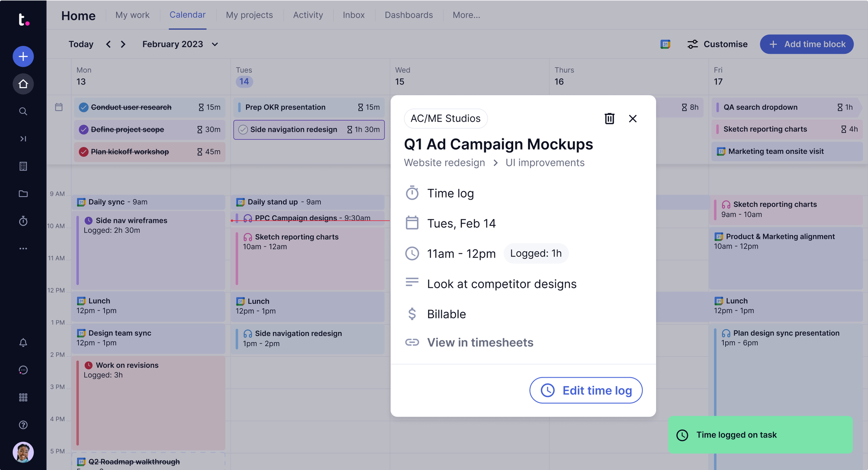Open the chat messages icon in sidebar
Screen dimensions: 868x470
tap(23, 370)
